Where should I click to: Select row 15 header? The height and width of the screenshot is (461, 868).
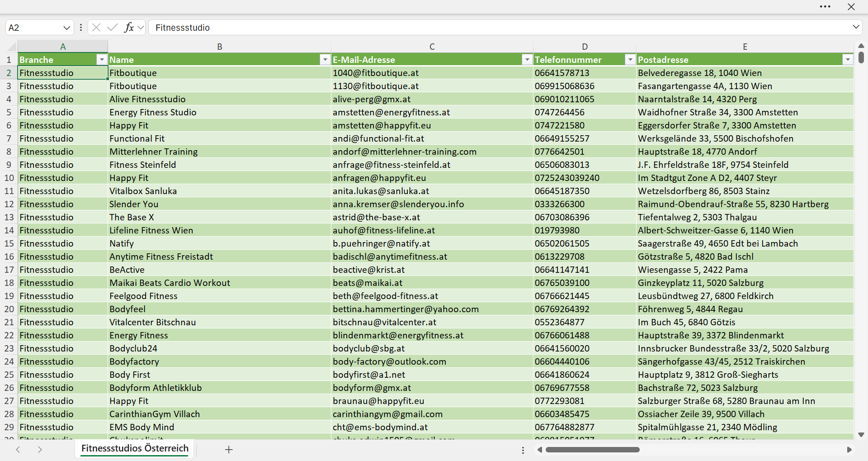pyautogui.click(x=9, y=243)
